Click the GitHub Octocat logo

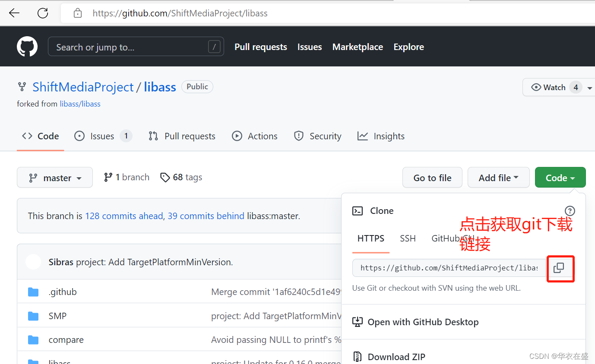(x=27, y=47)
